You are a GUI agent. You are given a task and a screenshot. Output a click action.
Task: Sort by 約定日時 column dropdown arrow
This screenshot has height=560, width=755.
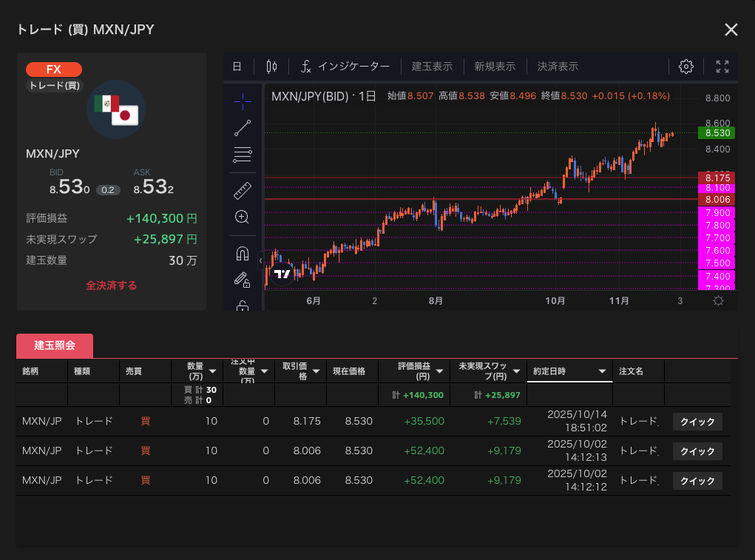602,371
